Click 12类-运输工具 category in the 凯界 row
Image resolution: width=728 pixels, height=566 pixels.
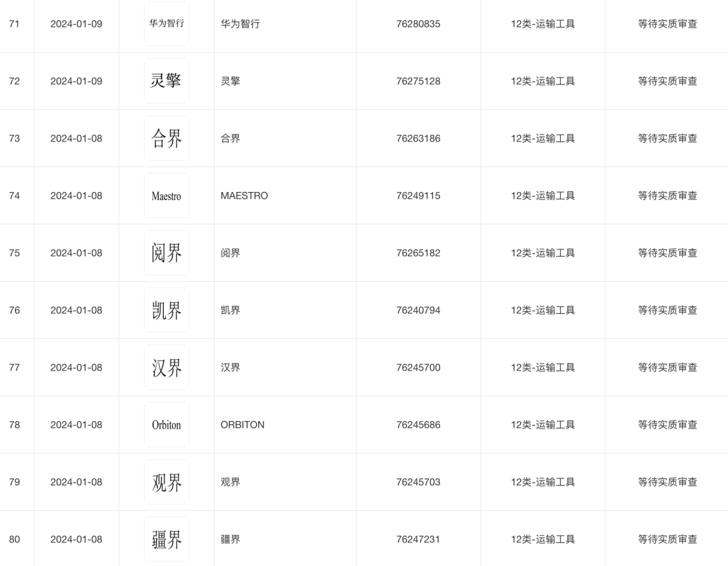(x=543, y=310)
